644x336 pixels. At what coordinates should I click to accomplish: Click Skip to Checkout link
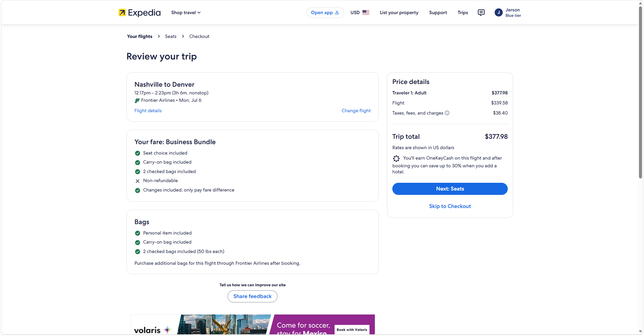(450, 206)
